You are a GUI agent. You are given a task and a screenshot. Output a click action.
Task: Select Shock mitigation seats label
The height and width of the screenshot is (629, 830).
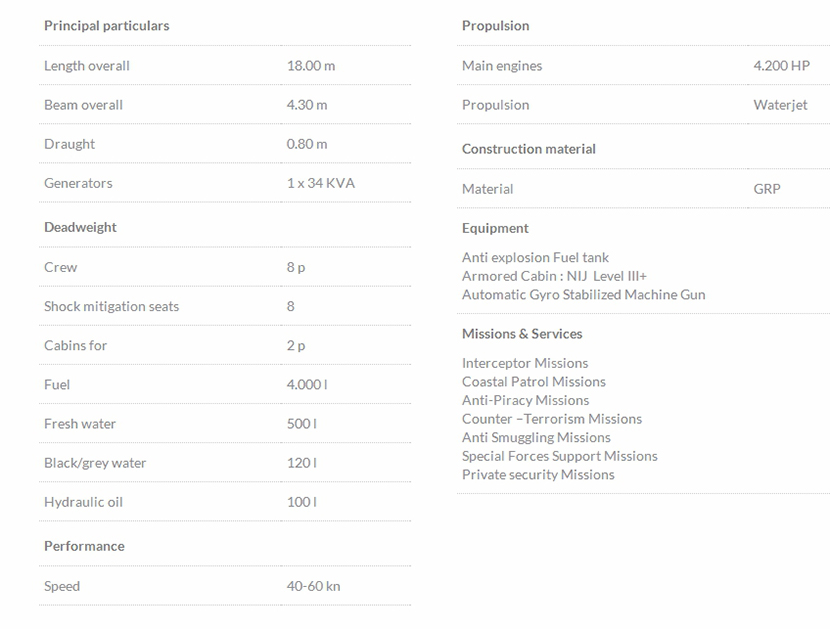pyautogui.click(x=111, y=306)
